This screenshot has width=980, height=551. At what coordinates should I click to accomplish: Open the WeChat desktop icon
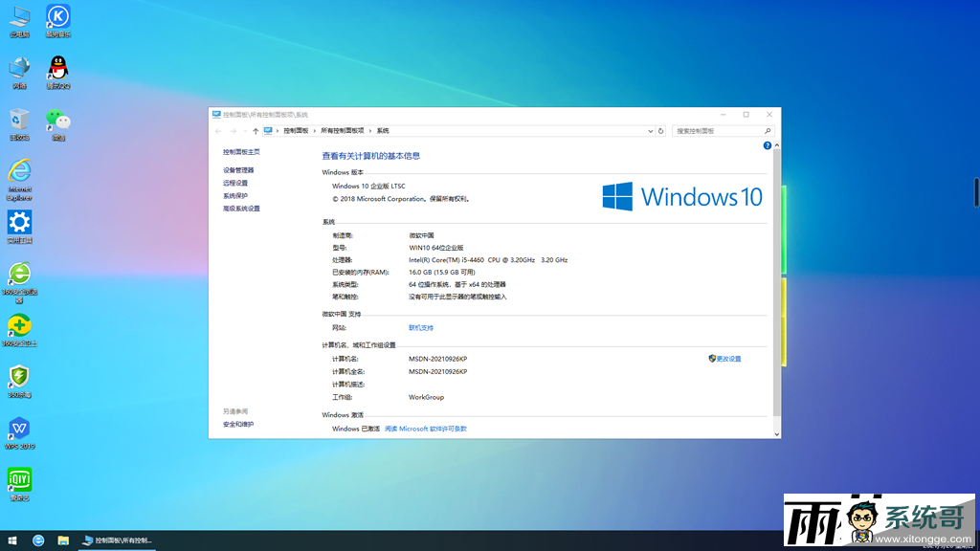click(x=58, y=123)
